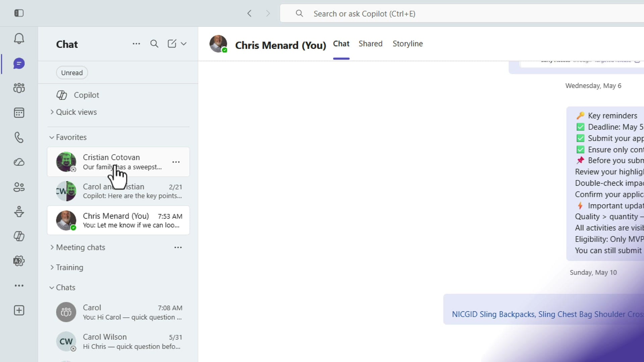Open the People icon in rail
This screenshot has height=362, width=644.
pos(19,187)
